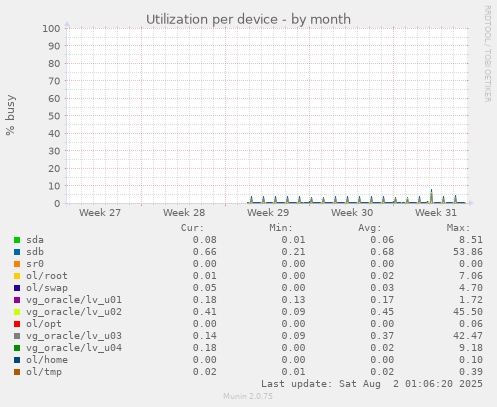Click the vg_oracle/lv_u01 magenta swatch
Screen dimensions: 497x407
tap(17, 300)
